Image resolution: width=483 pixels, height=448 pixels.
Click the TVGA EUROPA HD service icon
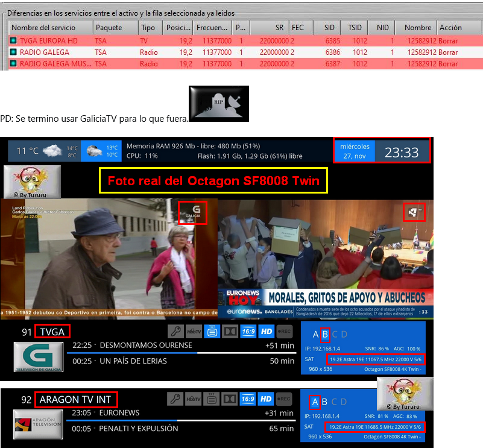point(13,40)
